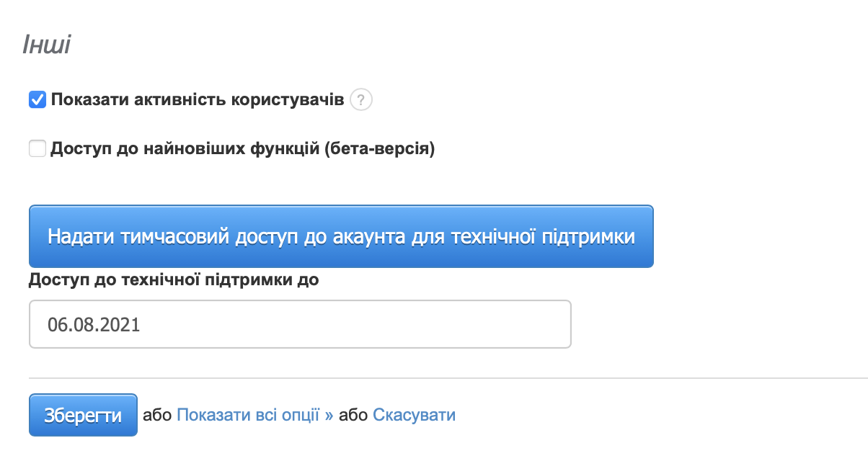
Task: Enable 'Доступ до найновіших функцій (бета-версія)'
Action: [36, 148]
